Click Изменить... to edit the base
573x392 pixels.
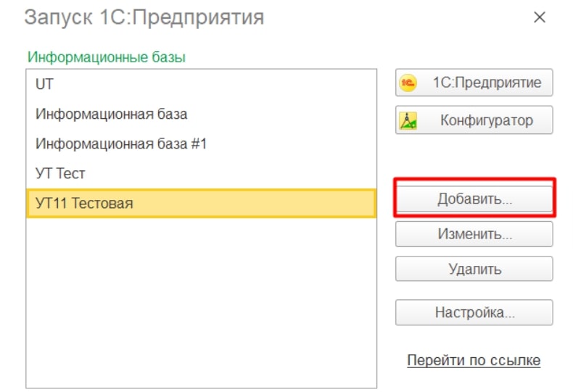pos(474,234)
